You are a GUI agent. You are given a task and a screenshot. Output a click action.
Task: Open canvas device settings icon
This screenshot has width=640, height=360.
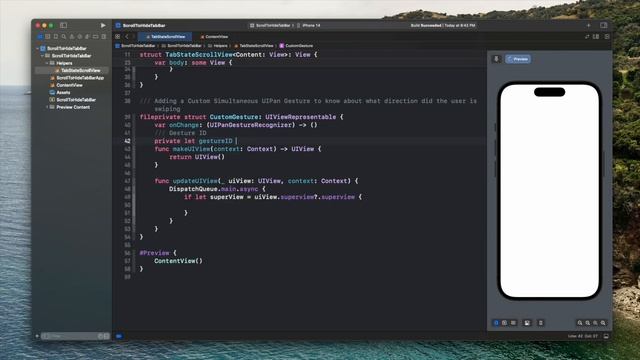pos(527,323)
